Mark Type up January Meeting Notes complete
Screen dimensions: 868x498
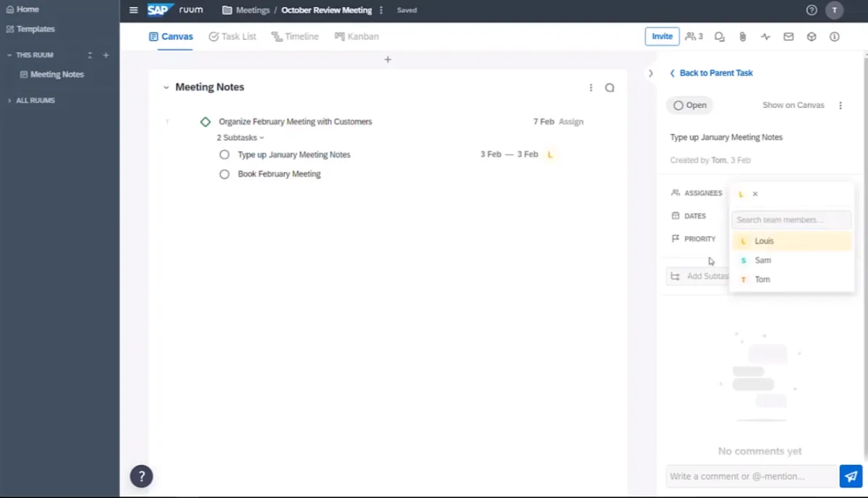pyautogui.click(x=224, y=155)
